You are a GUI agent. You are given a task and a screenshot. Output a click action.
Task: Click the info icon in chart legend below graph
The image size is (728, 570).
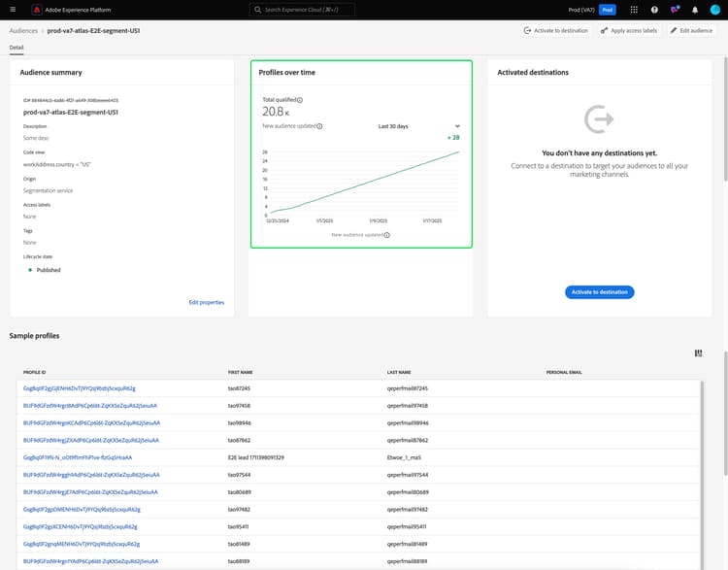pyautogui.click(x=386, y=235)
